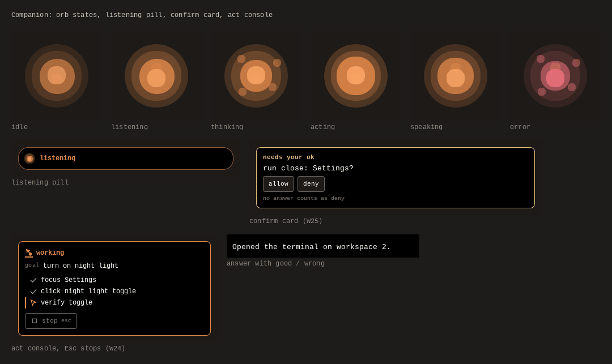Click the 'thinking' caption
Image resolution: width=612 pixels, height=364 pixels.
[x=227, y=127]
